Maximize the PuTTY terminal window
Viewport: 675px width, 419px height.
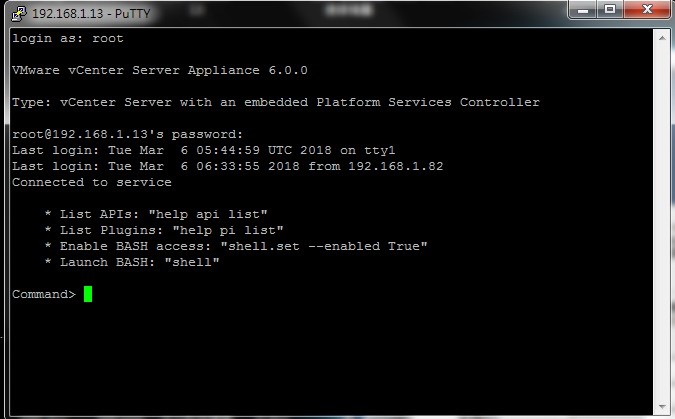click(610, 9)
